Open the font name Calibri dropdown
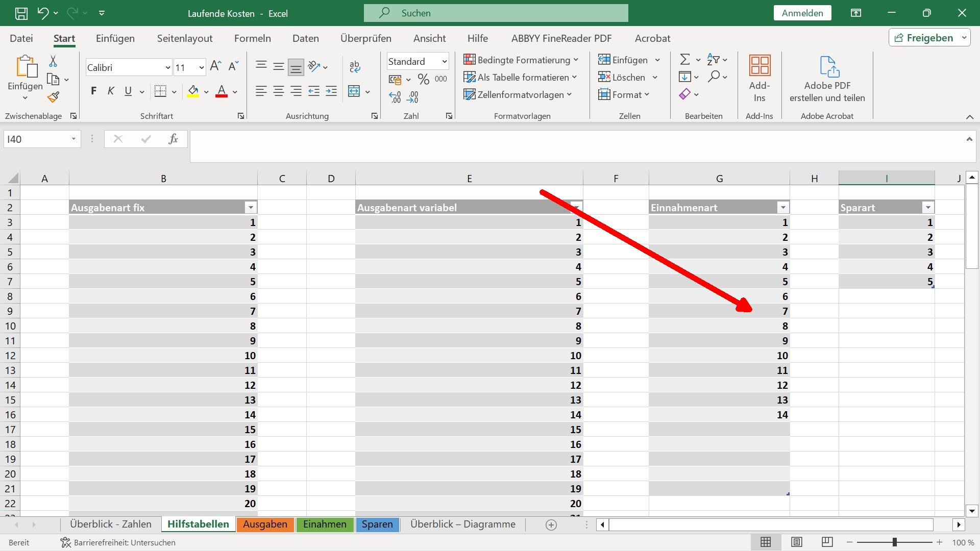The height and width of the screenshot is (551, 980). (167, 67)
